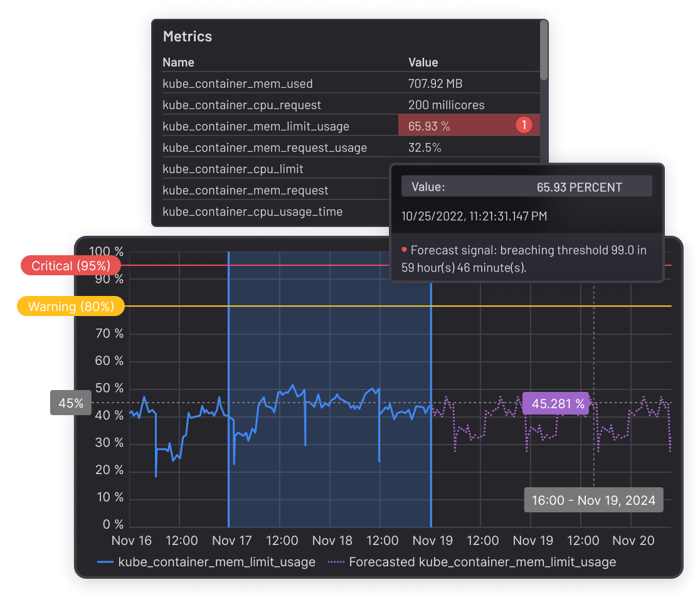Image resolution: width=700 pixels, height=602 pixels.
Task: Click the 45% dashed baseline label
Action: pos(70,403)
